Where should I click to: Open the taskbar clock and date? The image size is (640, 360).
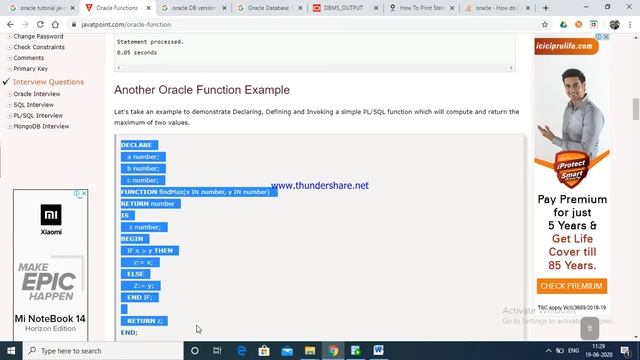coord(599,351)
